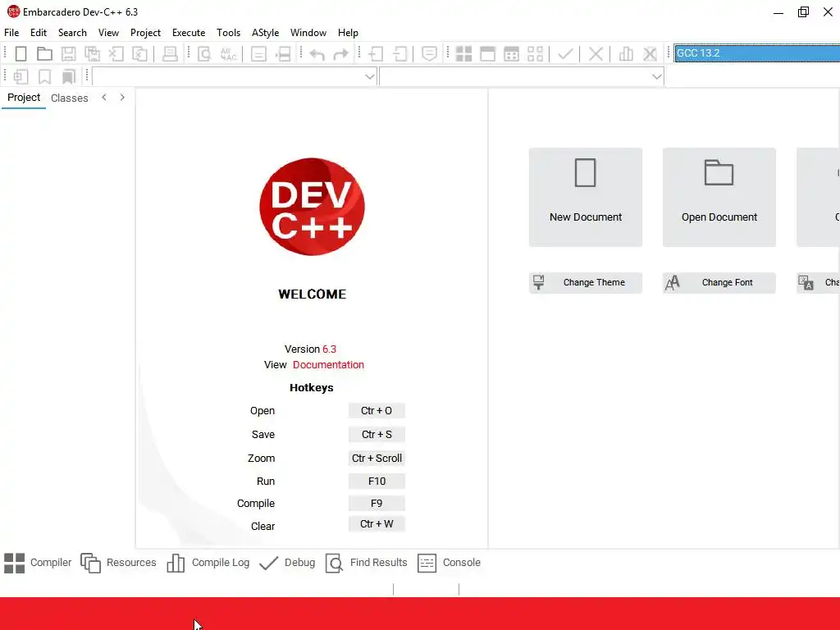The width and height of the screenshot is (840, 630).
Task: Click the arrow-into-page icon right of Redo
Action: pos(376,53)
